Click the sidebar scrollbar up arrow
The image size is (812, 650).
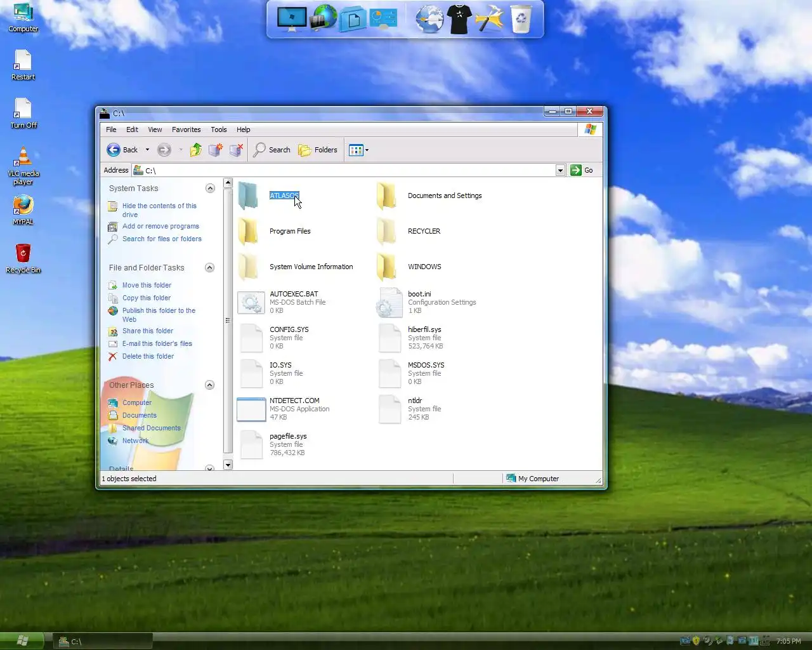click(228, 183)
